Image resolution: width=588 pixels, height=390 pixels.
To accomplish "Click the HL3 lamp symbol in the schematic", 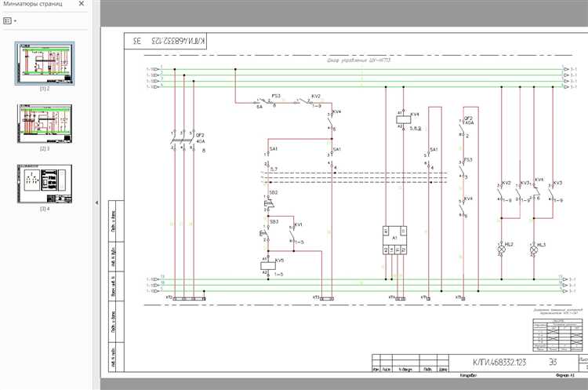I will click(x=534, y=250).
